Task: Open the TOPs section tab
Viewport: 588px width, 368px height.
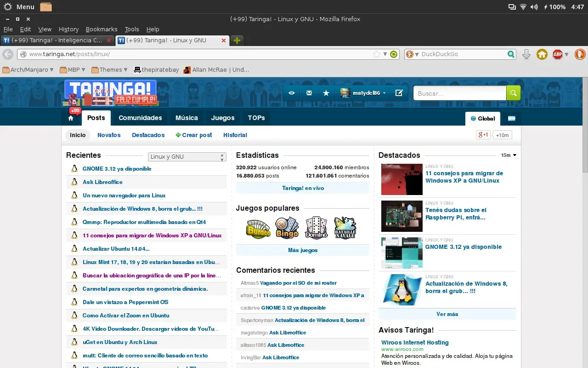Action: tap(256, 118)
